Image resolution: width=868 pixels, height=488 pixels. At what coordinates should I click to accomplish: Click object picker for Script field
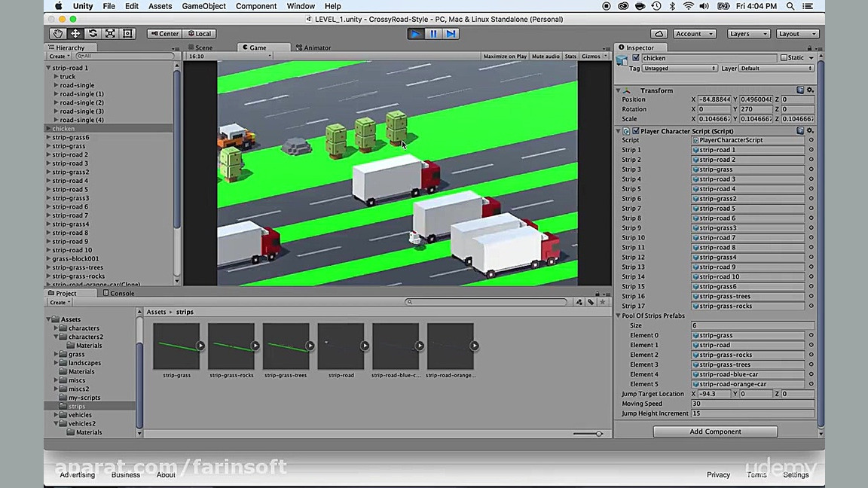(811, 140)
